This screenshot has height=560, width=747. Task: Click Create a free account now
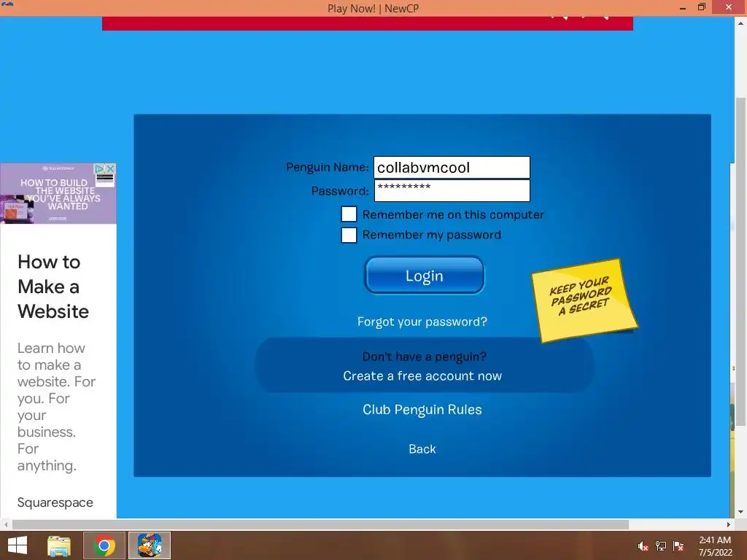[422, 376]
